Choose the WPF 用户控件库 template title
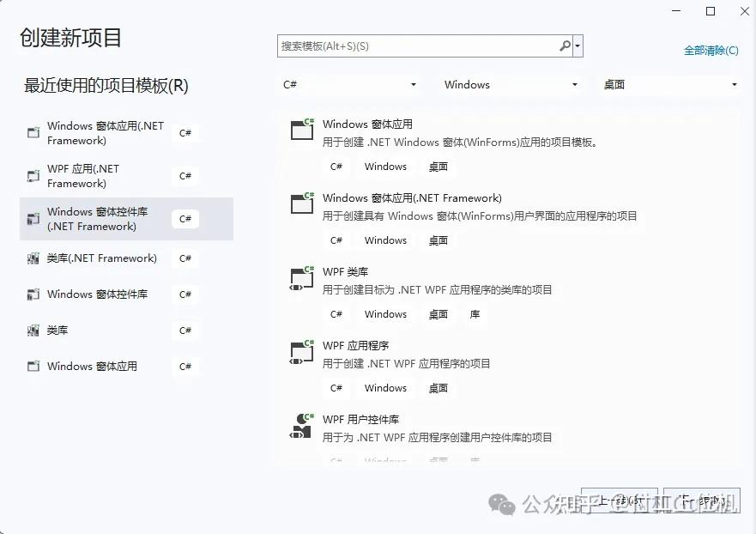Screen dimensions: 756x534 [361, 419]
